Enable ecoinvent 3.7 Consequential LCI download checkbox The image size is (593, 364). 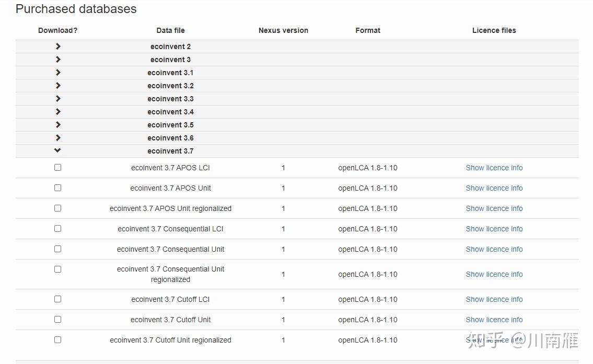pos(57,229)
